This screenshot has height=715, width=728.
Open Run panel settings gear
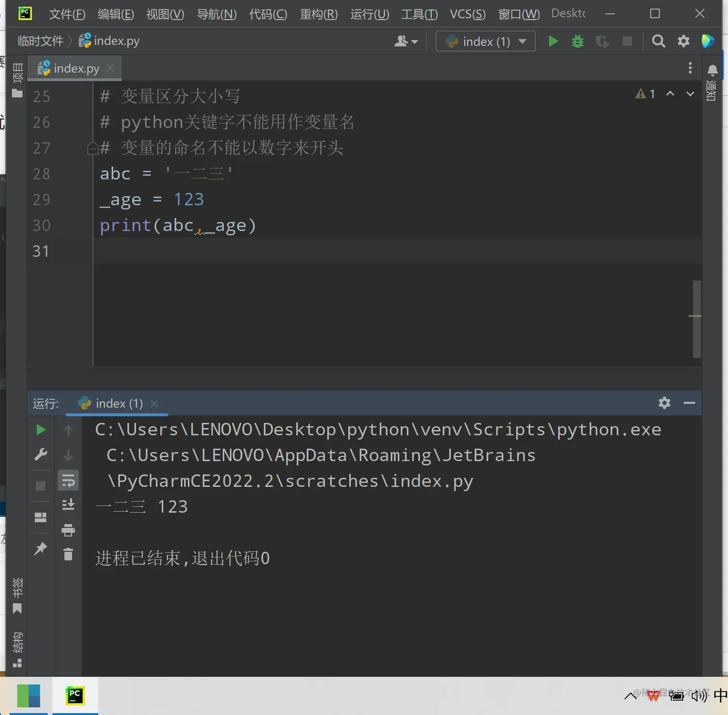pos(664,403)
